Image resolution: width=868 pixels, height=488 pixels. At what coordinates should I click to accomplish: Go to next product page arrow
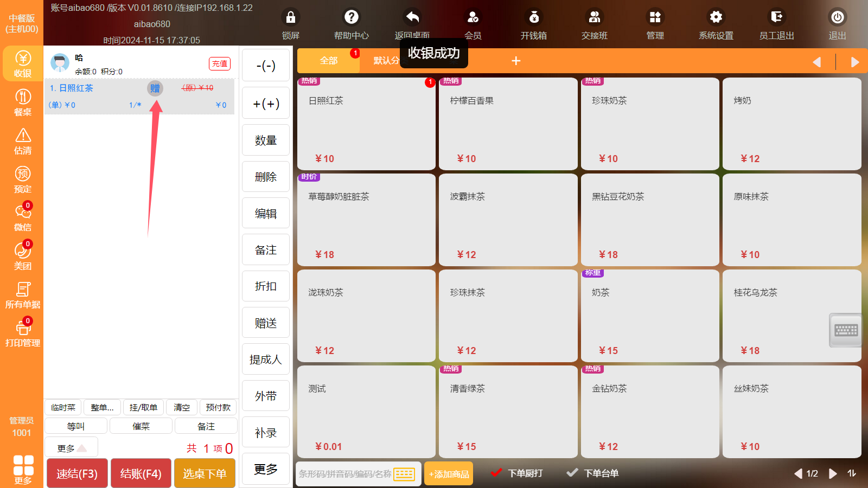833,473
